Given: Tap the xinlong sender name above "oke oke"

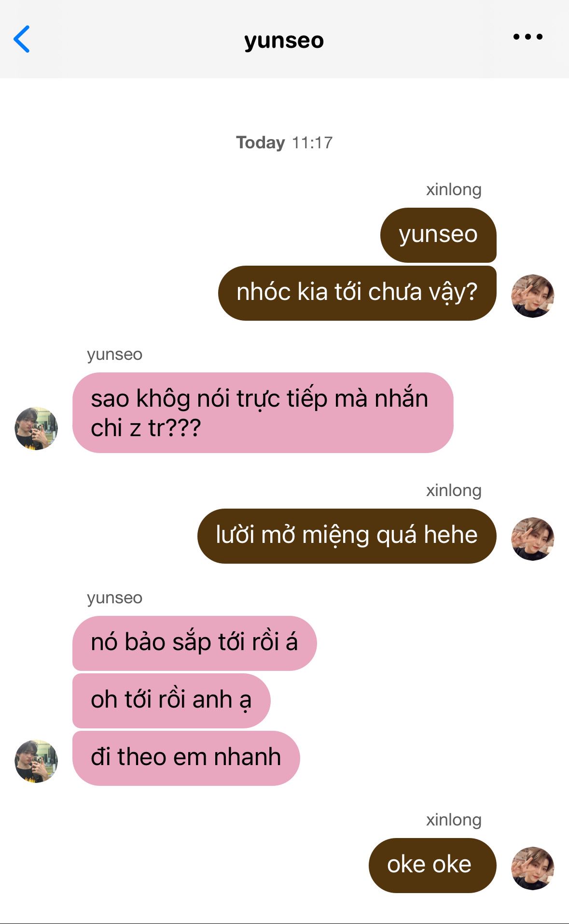Looking at the screenshot, I should pyautogui.click(x=454, y=820).
